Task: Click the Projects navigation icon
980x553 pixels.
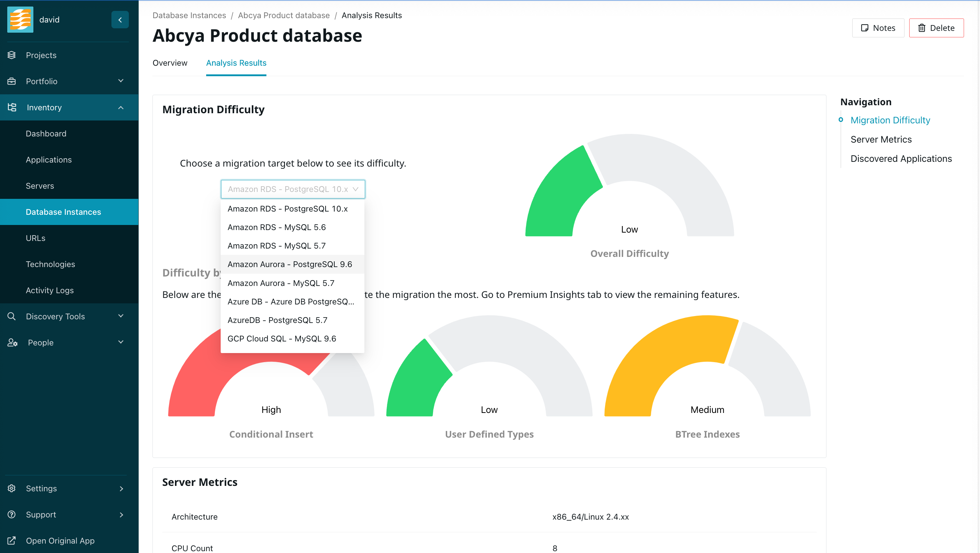Action: point(12,54)
